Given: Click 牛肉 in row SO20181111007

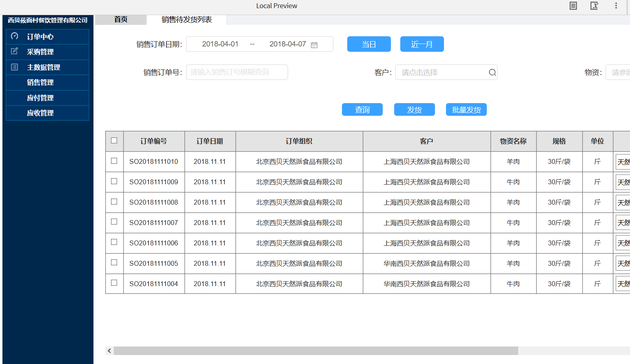Looking at the screenshot, I should [x=513, y=223].
